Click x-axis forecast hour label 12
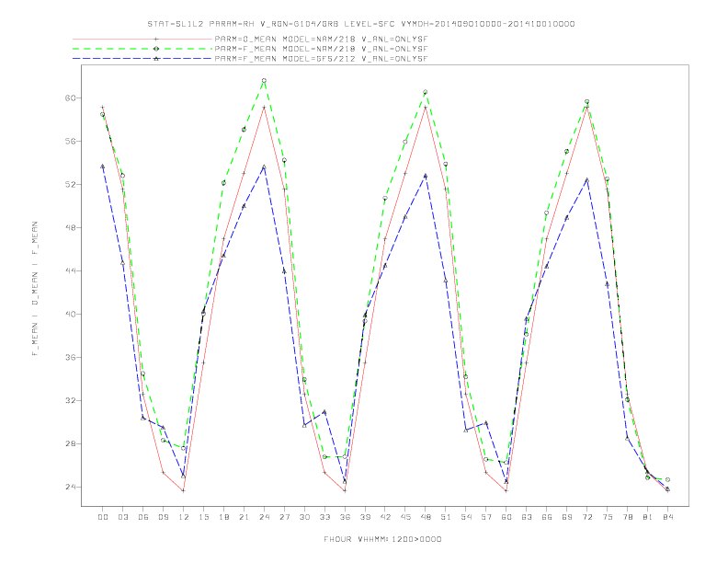Image resolution: width=728 pixels, height=563 pixels. 184,517
